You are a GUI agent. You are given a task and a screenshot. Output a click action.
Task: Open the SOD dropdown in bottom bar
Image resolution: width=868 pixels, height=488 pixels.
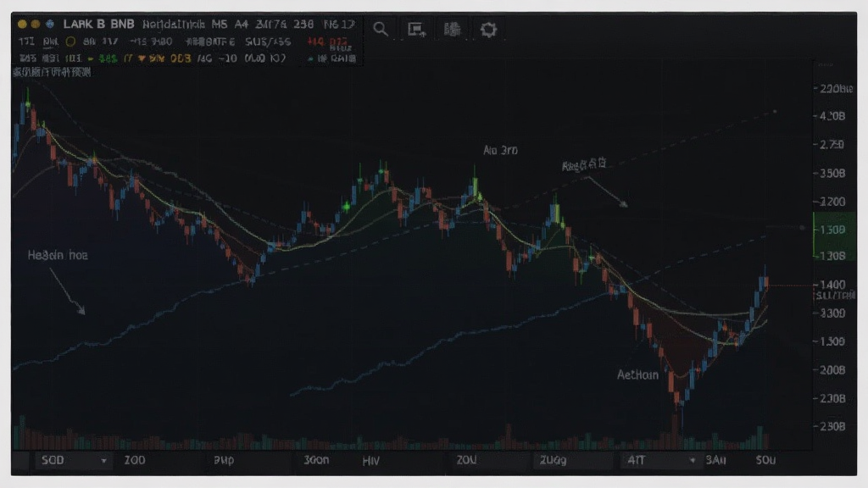pyautogui.click(x=74, y=460)
